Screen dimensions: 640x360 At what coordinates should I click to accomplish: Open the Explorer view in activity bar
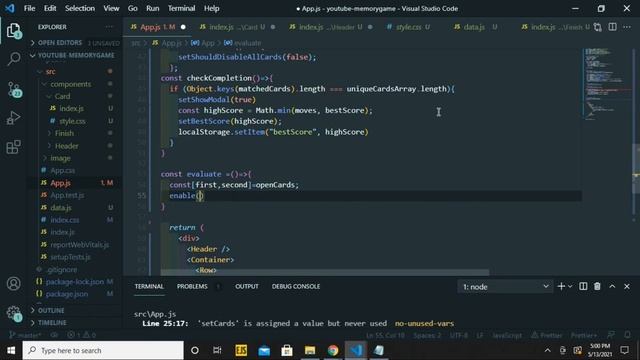coord(13,30)
